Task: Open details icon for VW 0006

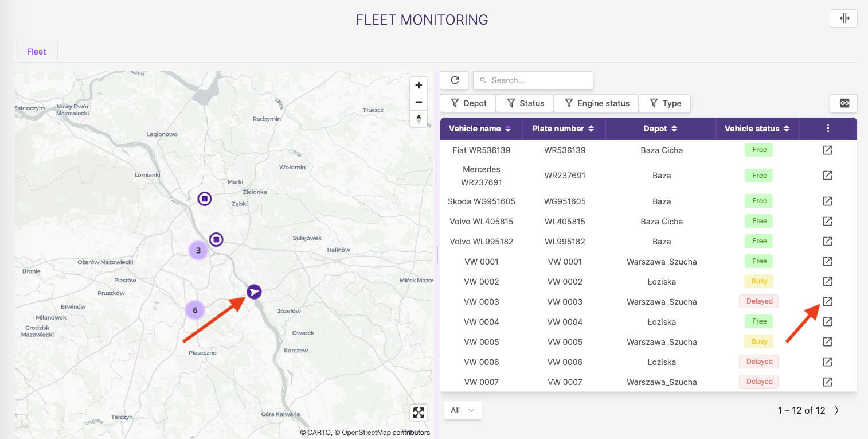Action: pos(827,362)
